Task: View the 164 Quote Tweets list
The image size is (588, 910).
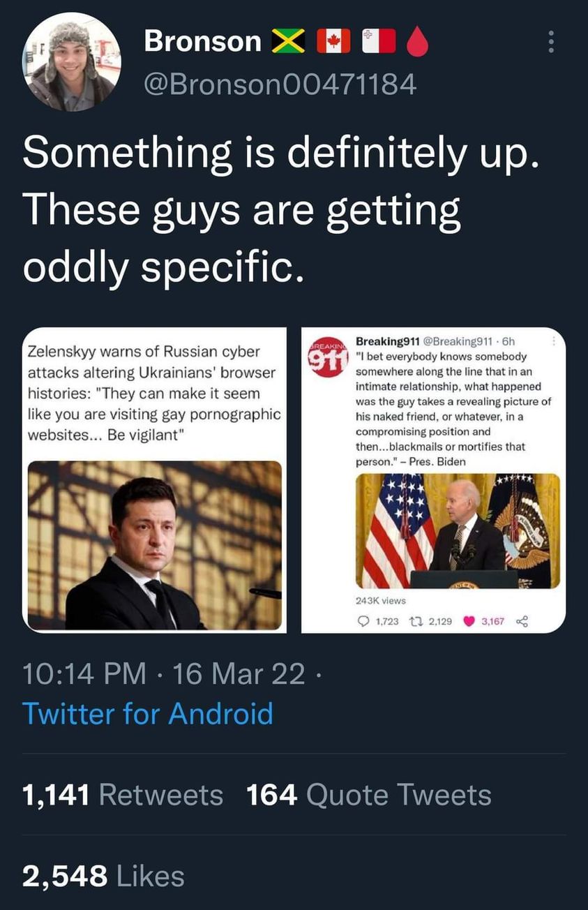Action: tap(368, 795)
